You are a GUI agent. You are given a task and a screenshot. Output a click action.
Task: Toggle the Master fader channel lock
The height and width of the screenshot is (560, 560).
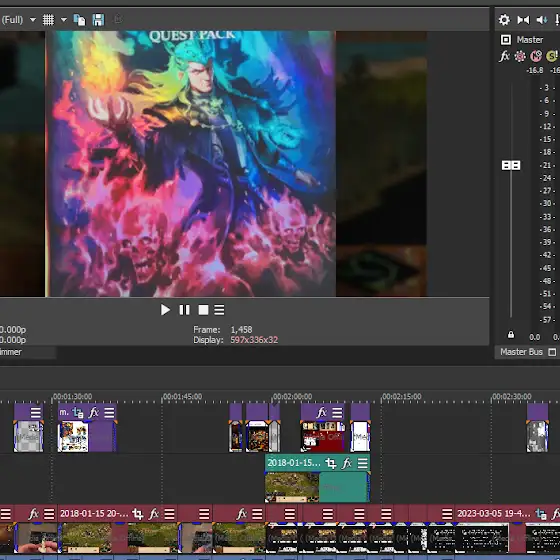click(511, 335)
